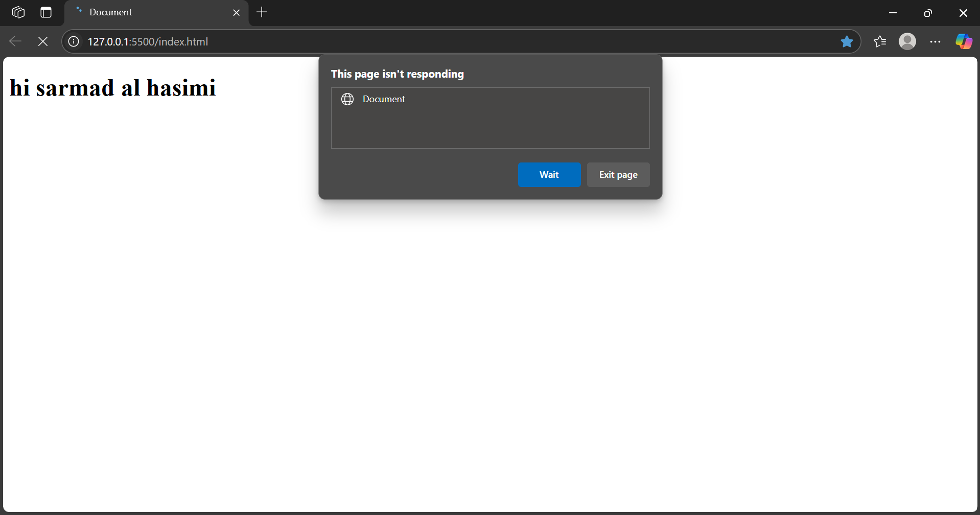Click the address bar URL field
The height and width of the screenshot is (515, 980).
(409, 41)
